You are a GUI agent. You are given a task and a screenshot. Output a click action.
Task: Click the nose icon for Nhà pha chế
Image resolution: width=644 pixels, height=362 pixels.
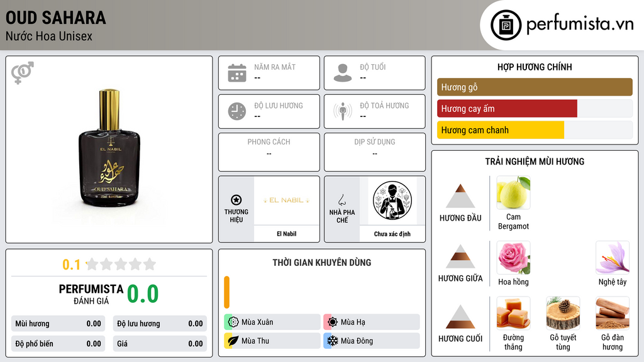341,200
